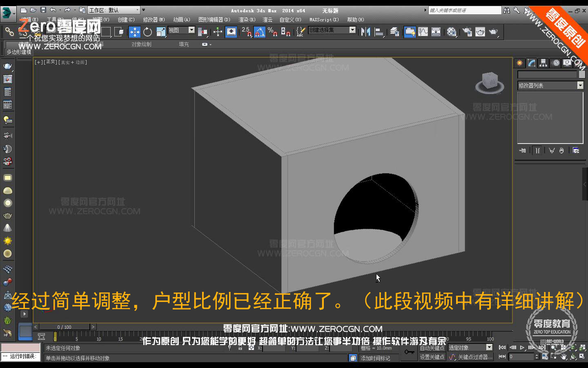Click the Use Pivot Point Center icon
This screenshot has height=368, width=588.
click(x=203, y=31)
